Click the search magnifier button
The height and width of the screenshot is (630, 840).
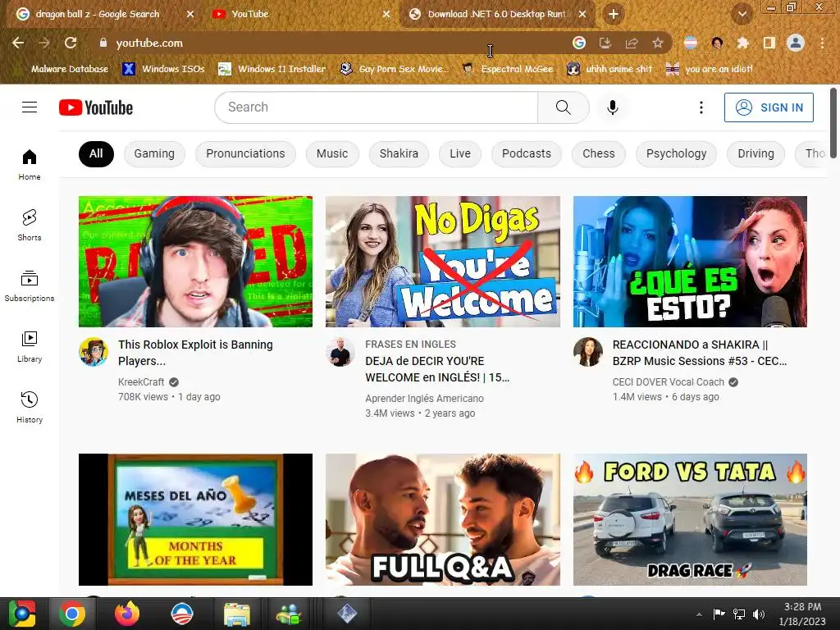tap(563, 107)
